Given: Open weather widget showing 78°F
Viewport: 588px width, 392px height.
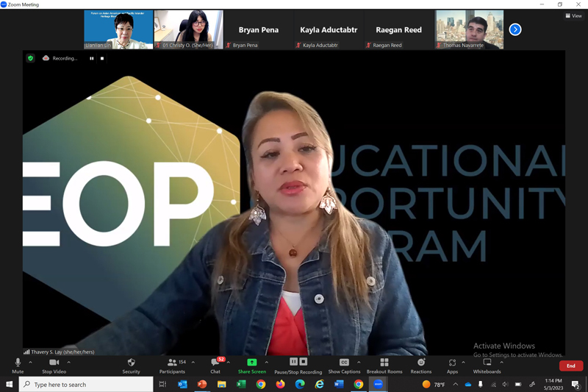Looking at the screenshot, I should [434, 384].
